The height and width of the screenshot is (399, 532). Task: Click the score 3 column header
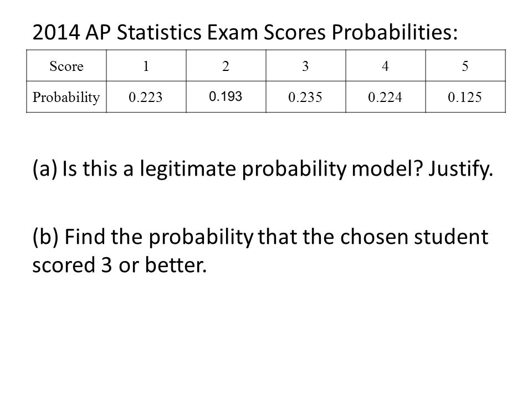tap(306, 65)
